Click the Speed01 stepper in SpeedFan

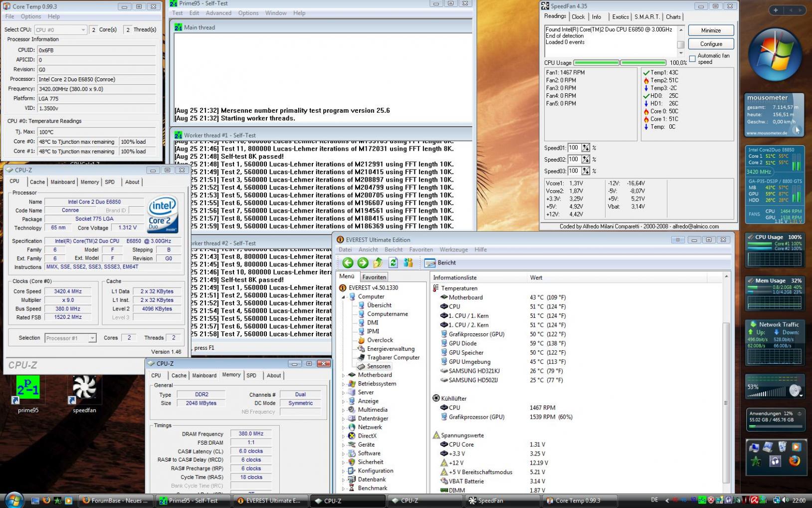click(586, 148)
